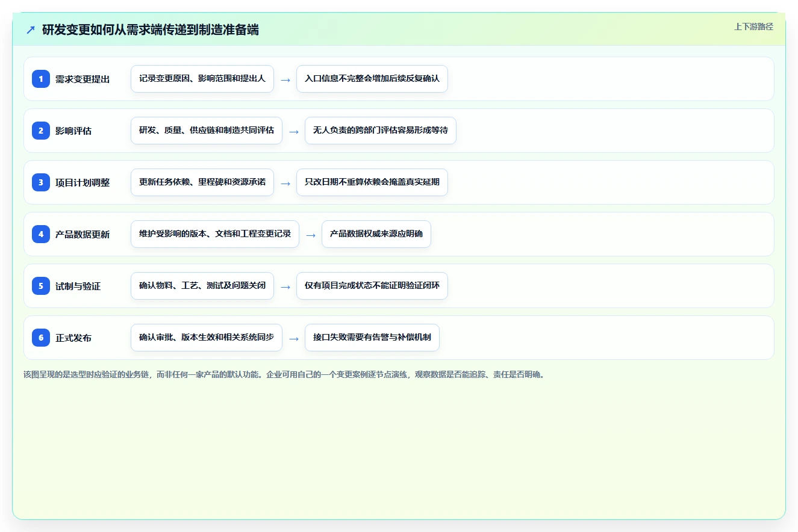The image size is (798, 532).
Task: Click the 只改日期不重算依赖会掩盖真实延期 box
Action: click(372, 182)
